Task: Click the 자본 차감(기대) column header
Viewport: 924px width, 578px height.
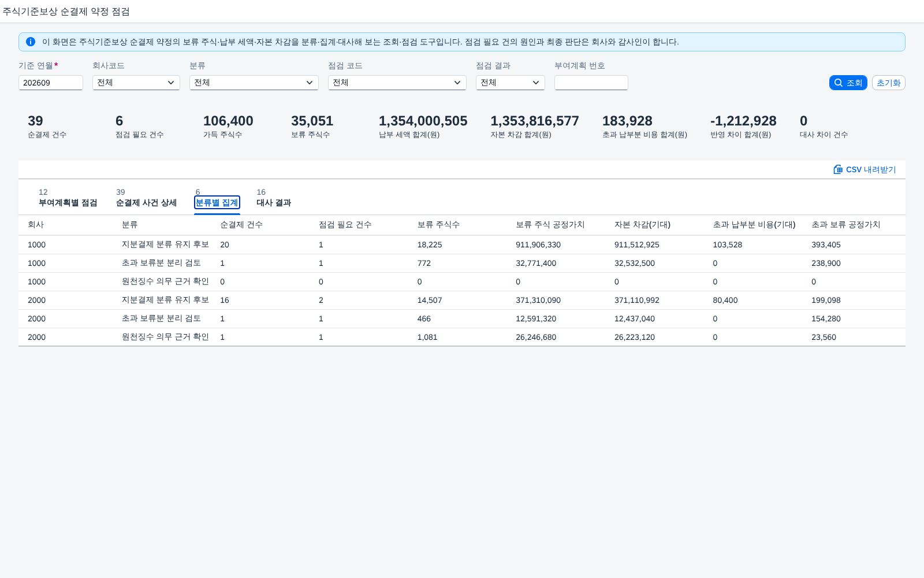Action: tap(642, 225)
